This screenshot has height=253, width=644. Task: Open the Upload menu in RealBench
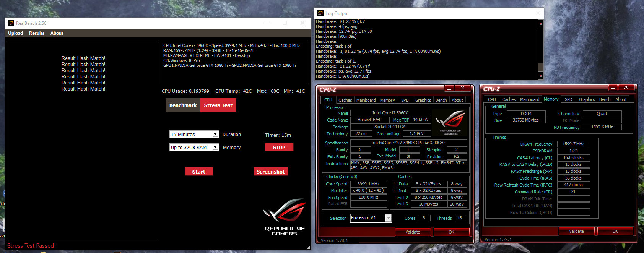pos(16,33)
